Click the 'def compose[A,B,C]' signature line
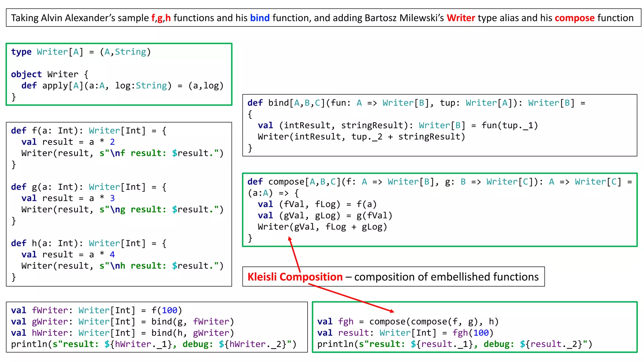 439,182
